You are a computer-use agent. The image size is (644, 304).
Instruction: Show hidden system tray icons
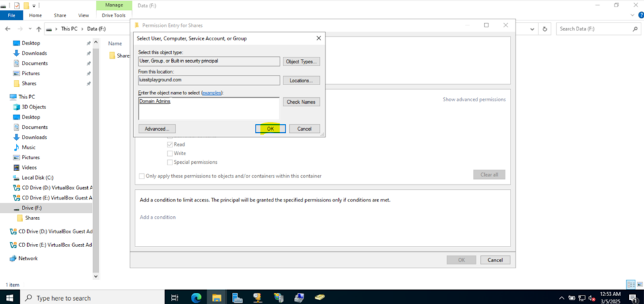[562, 298]
